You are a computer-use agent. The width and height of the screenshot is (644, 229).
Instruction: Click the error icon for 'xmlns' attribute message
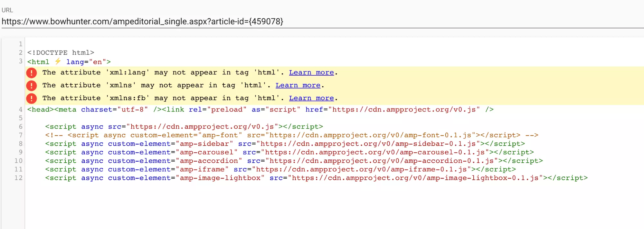32,86
